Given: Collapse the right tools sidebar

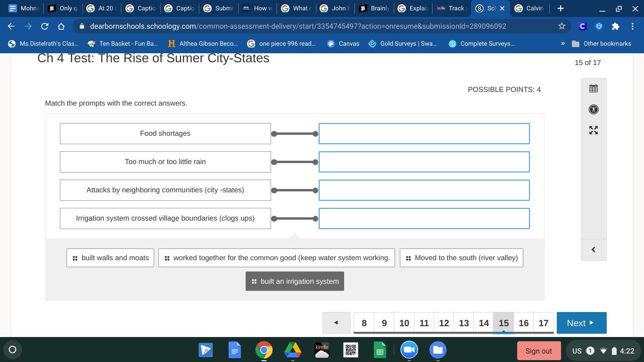Looking at the screenshot, I should [594, 249].
